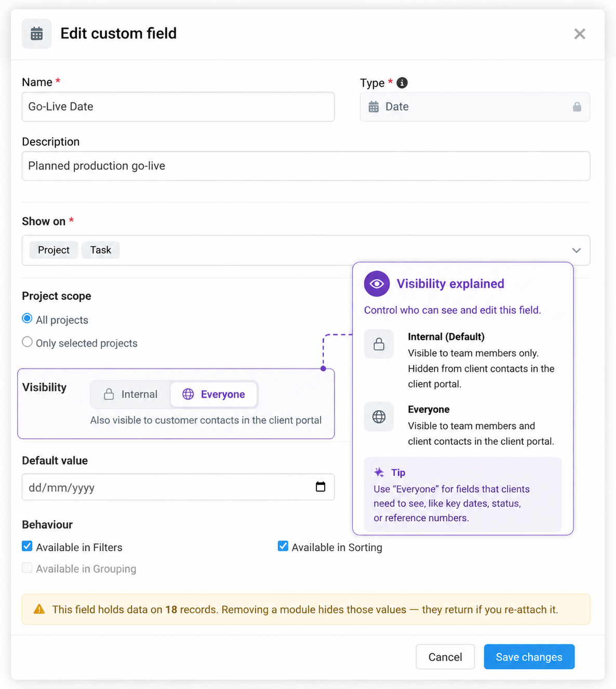Open the locked Date type dropdown

pyautogui.click(x=475, y=107)
